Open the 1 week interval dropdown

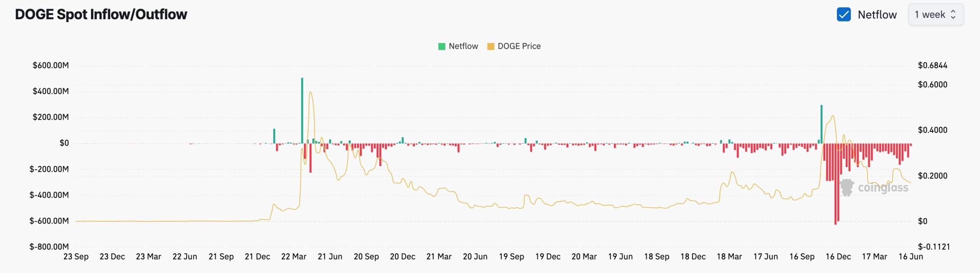(x=936, y=15)
